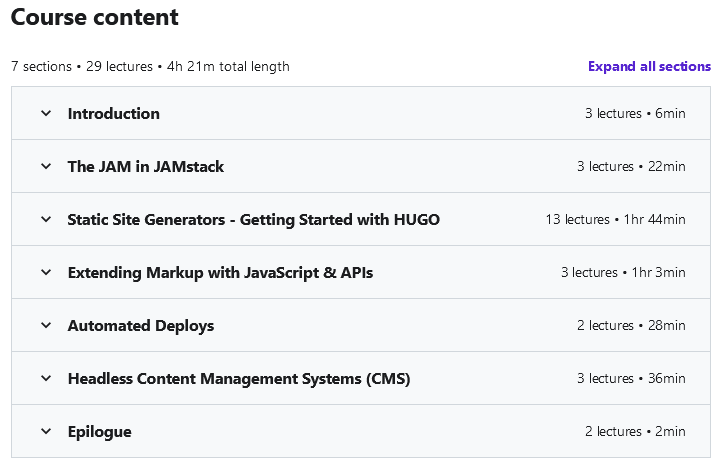
Task: Click the chevron icon beside Introduction
Action: pos(46,113)
